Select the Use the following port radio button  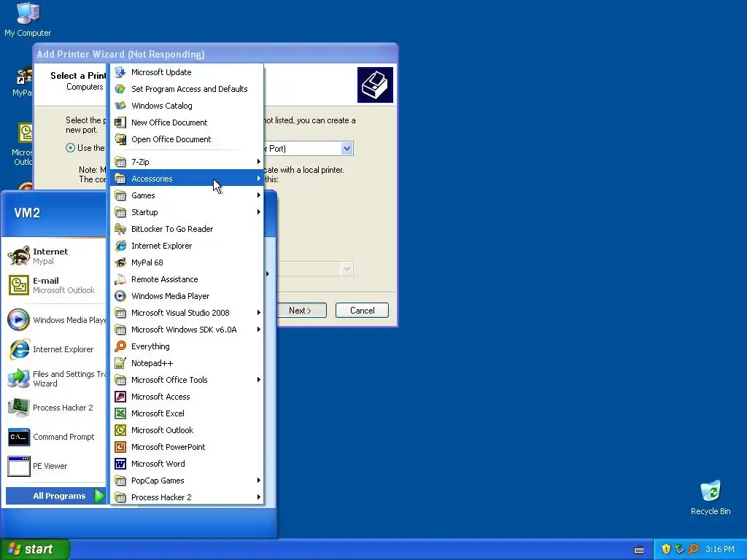[x=71, y=148]
